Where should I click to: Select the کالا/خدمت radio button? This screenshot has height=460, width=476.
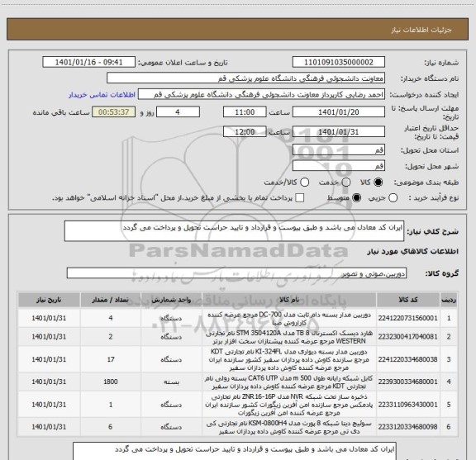click(x=304, y=183)
